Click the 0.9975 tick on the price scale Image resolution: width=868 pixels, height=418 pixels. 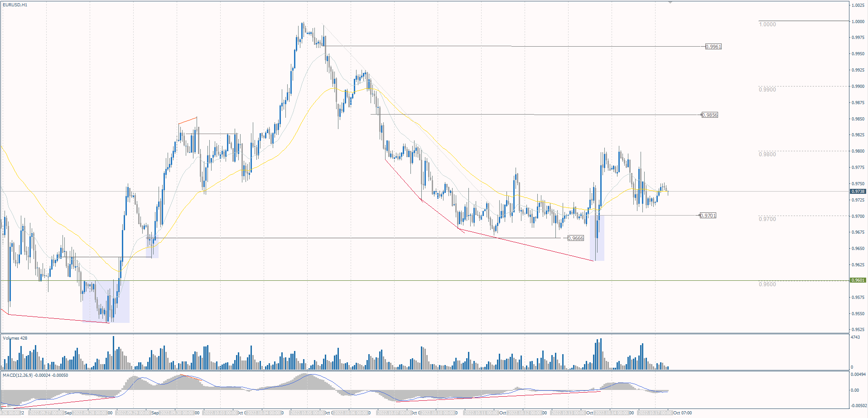coord(858,38)
